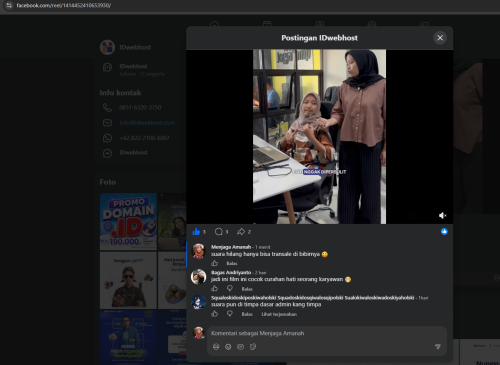The image size is (500, 365).
Task: Open the emoji picker in comment box
Action: point(228,347)
